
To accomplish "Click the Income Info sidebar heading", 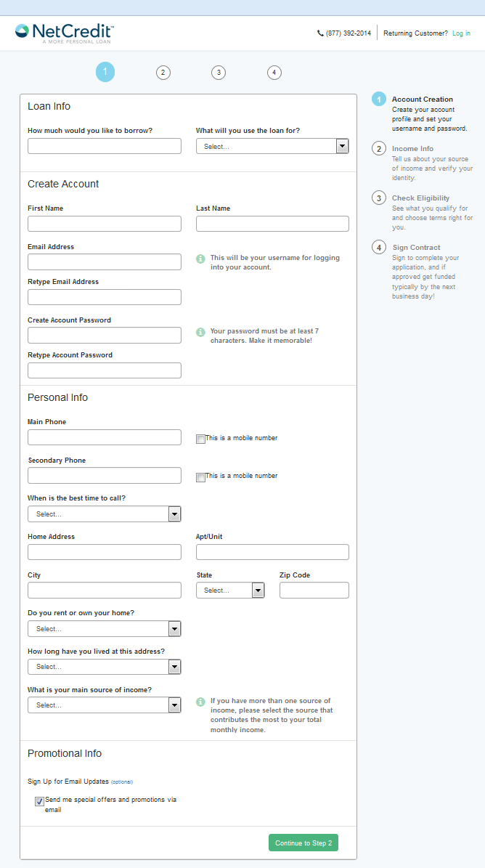I will pyautogui.click(x=412, y=149).
